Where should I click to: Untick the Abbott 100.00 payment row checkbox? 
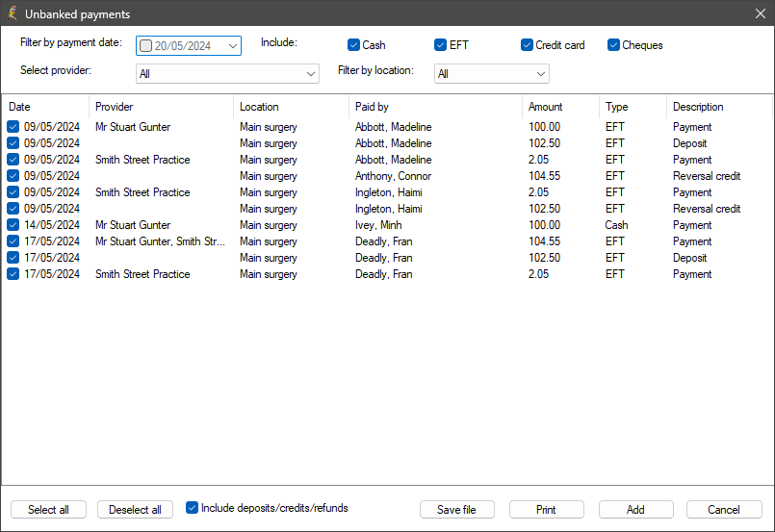(13, 127)
